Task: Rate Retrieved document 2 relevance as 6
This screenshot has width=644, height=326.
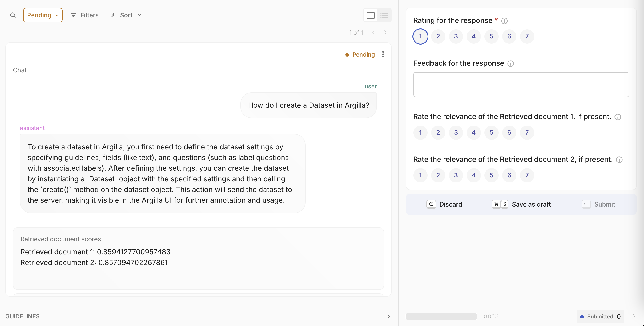Action: pos(509,175)
